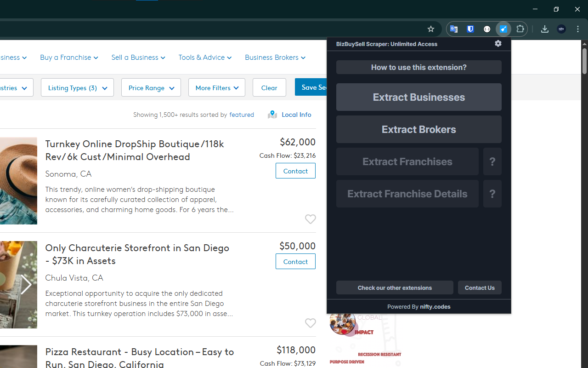This screenshot has width=588, height=368.
Task: Expand the Tools & Advice menu
Action: point(205,57)
